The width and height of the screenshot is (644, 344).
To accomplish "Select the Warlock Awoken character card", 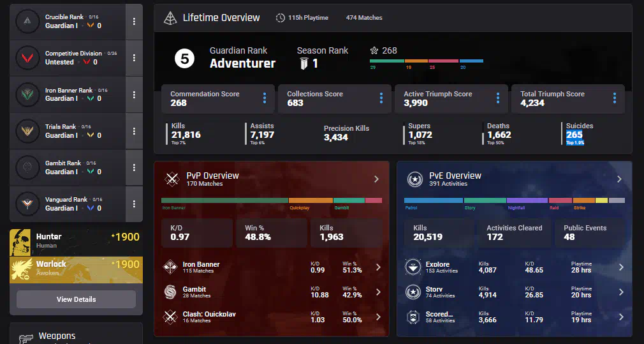I will (76, 269).
